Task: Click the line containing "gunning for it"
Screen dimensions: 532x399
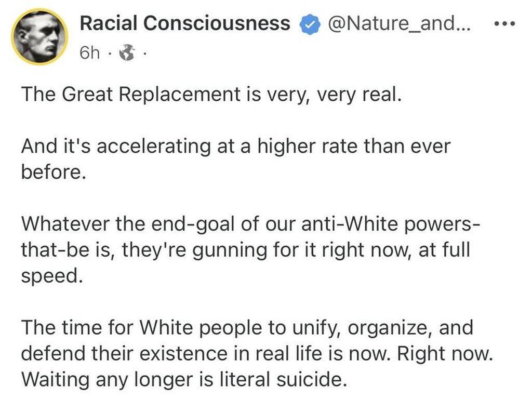Action: coord(246,250)
